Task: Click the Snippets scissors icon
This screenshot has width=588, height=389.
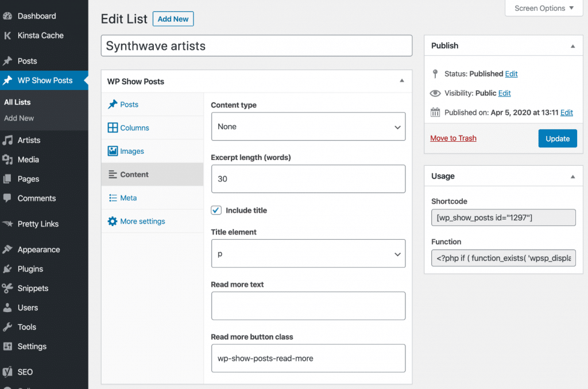Action: pos(7,288)
